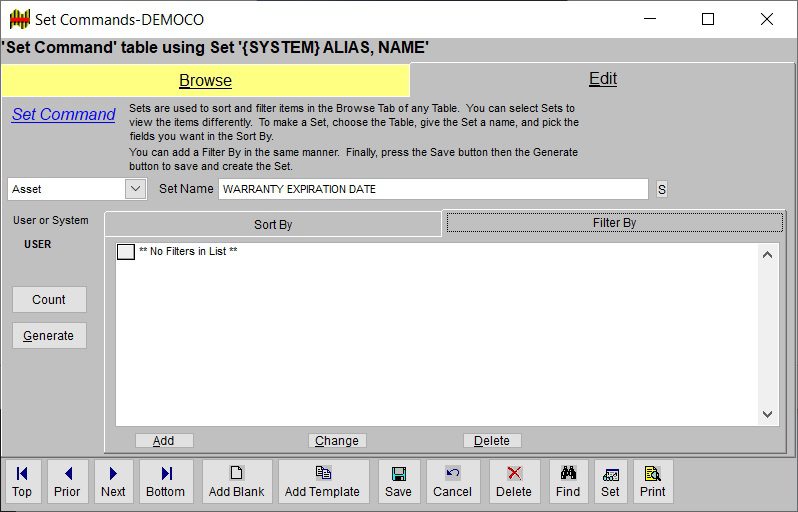Switch to the Edit tab
The width and height of the screenshot is (798, 512).
point(602,79)
